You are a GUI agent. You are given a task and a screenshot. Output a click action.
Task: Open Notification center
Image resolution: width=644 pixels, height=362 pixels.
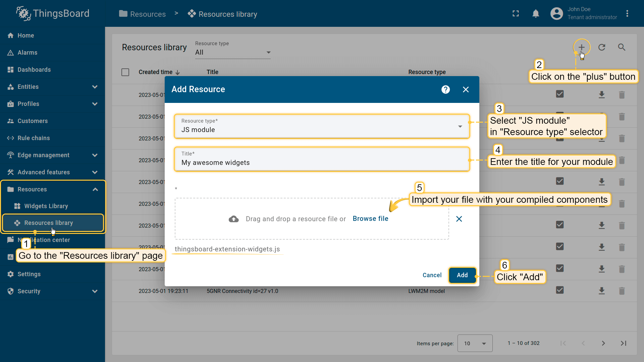[52, 240]
